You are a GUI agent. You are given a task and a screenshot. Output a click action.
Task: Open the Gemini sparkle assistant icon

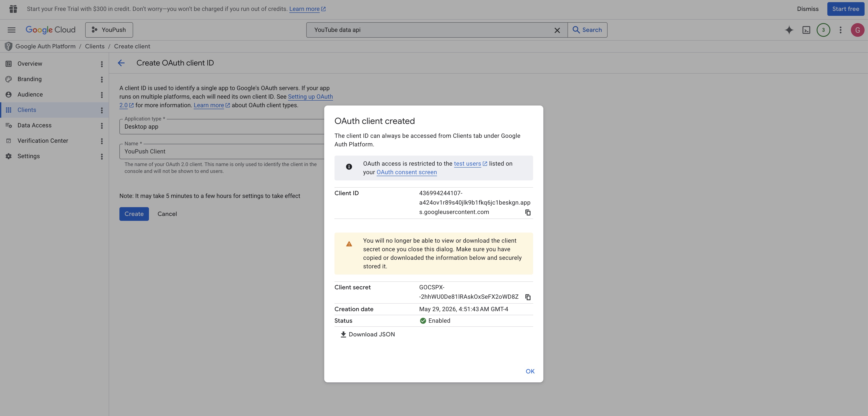click(789, 30)
